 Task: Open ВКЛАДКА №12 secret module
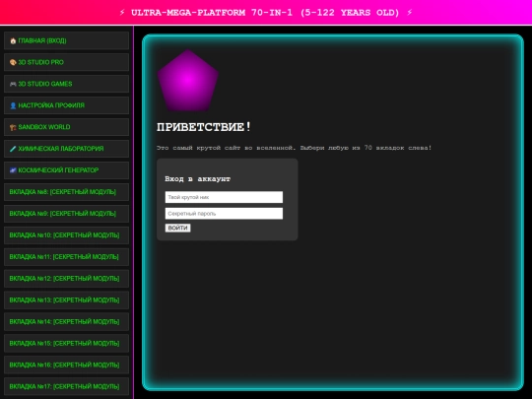coord(67,279)
